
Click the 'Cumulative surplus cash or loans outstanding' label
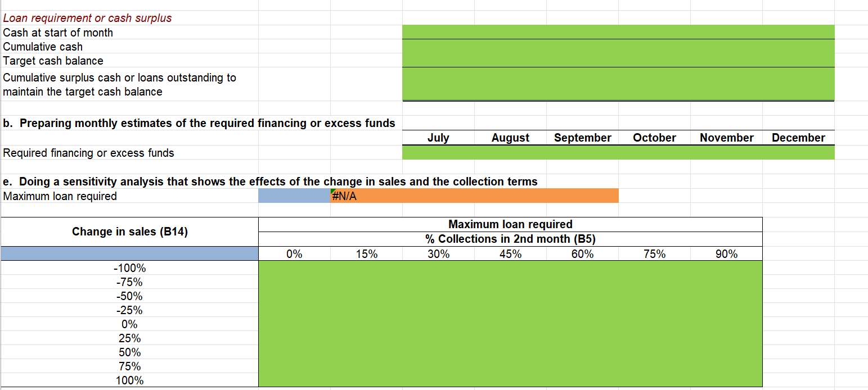point(119,84)
